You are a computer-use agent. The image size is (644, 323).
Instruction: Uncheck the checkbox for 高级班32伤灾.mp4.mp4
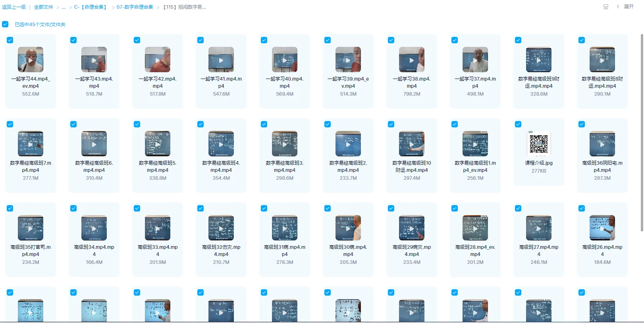click(x=201, y=208)
